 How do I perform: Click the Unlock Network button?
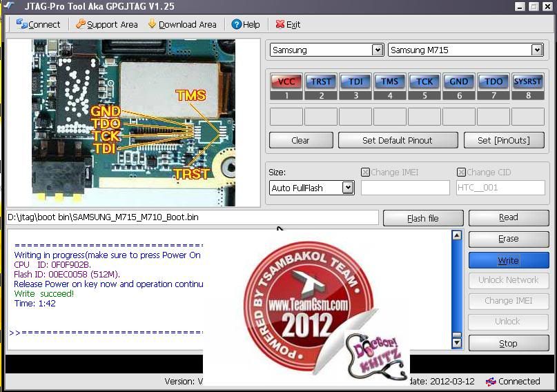click(x=509, y=280)
